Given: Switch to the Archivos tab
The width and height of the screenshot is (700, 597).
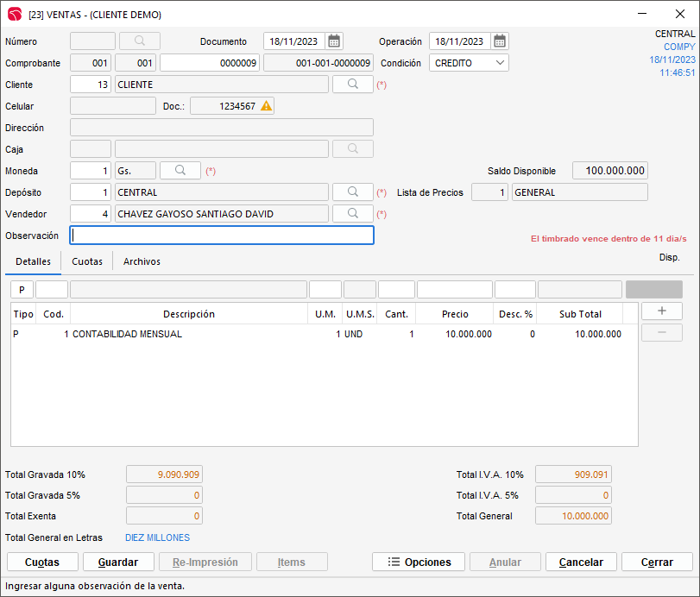Looking at the screenshot, I should (x=142, y=261).
